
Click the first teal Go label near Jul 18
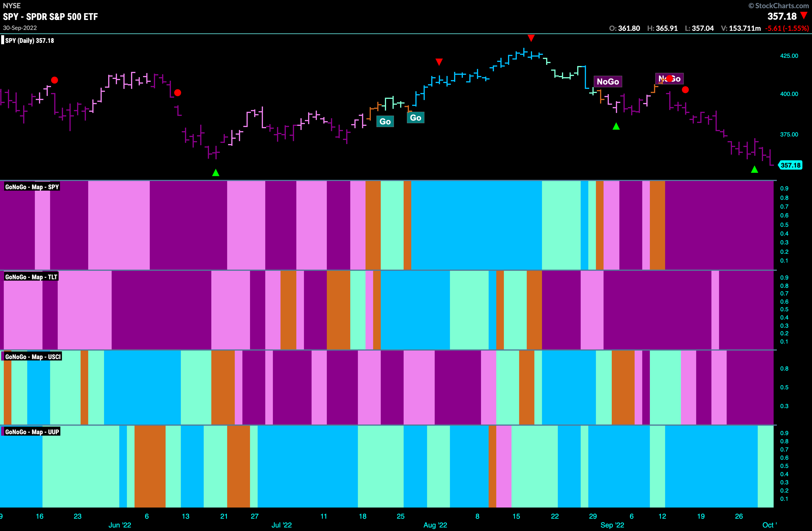pyautogui.click(x=385, y=121)
